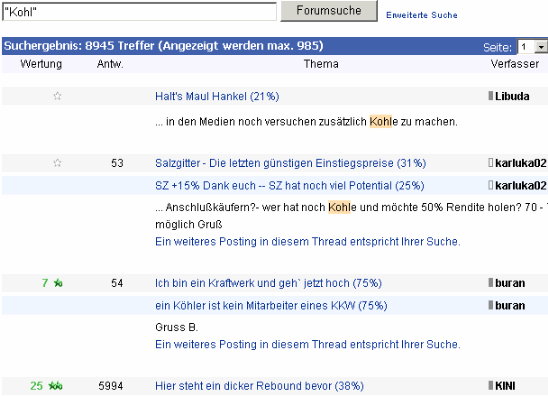Click the Forumsuche search button
The image size is (548, 396).
click(x=329, y=10)
